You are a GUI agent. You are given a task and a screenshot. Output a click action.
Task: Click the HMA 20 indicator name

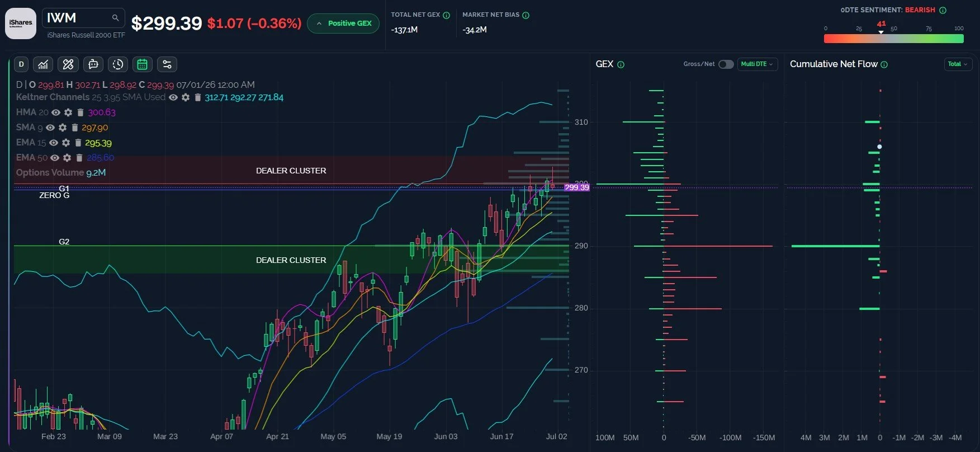click(x=32, y=112)
